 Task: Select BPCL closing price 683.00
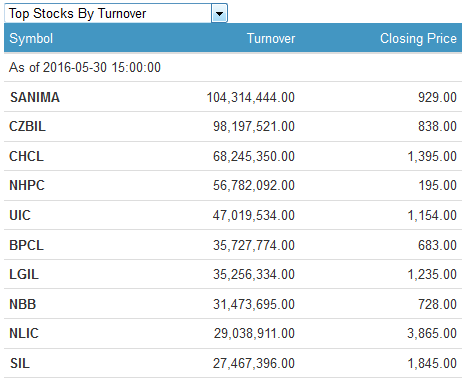[437, 245]
